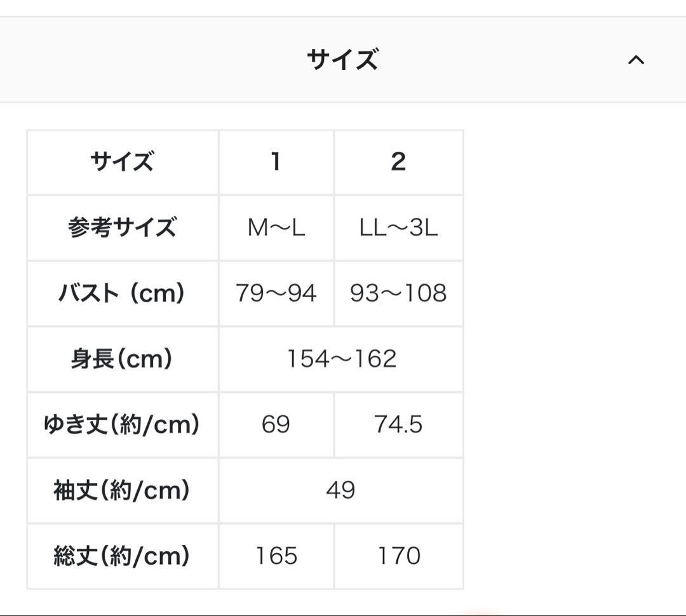
Task: Select the 49 sleeve measurement cell
Action: (341, 490)
